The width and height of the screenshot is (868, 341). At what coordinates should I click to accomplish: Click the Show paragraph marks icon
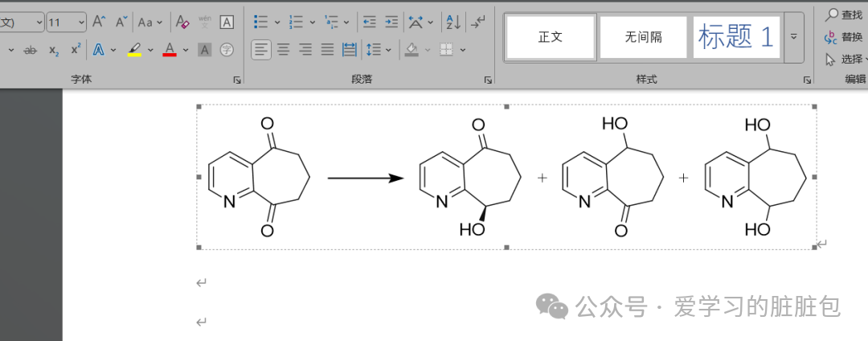478,22
